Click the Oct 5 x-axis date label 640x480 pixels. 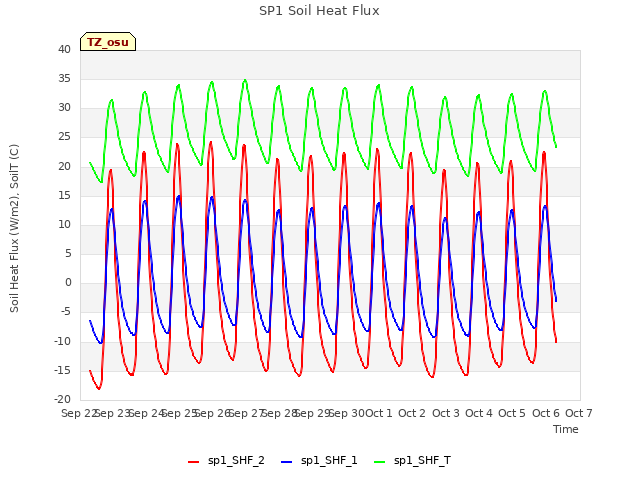pos(512,413)
